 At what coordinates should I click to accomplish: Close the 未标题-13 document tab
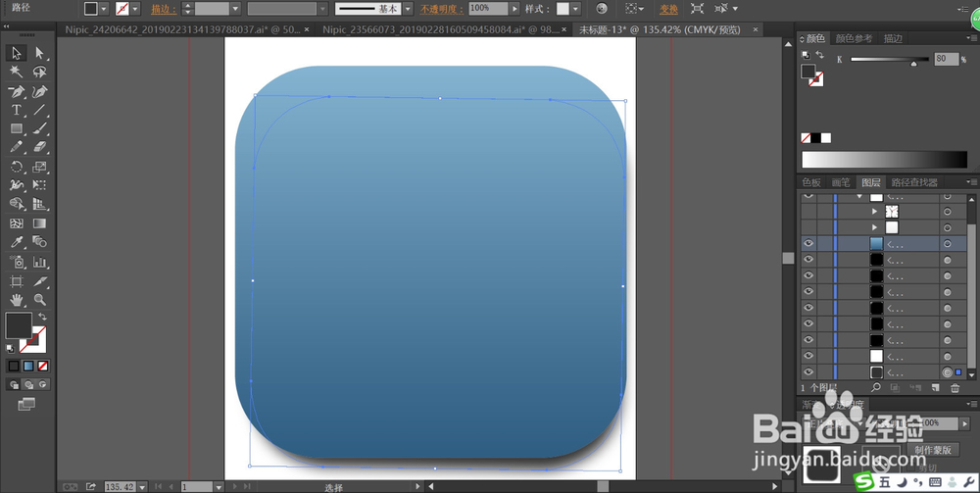point(756,29)
